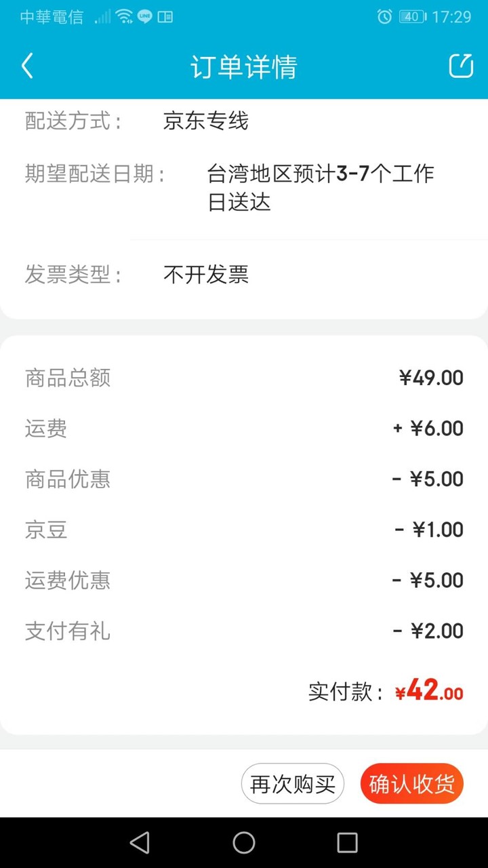Tap the Wi-Fi status bar icon
The height and width of the screenshot is (868, 488).
tap(124, 17)
